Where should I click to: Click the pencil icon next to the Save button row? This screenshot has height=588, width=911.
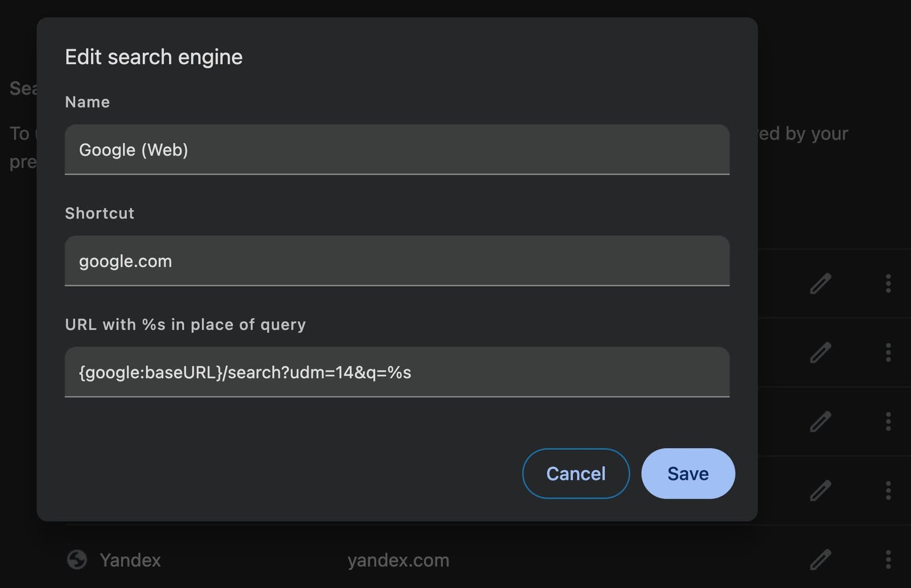(x=820, y=490)
